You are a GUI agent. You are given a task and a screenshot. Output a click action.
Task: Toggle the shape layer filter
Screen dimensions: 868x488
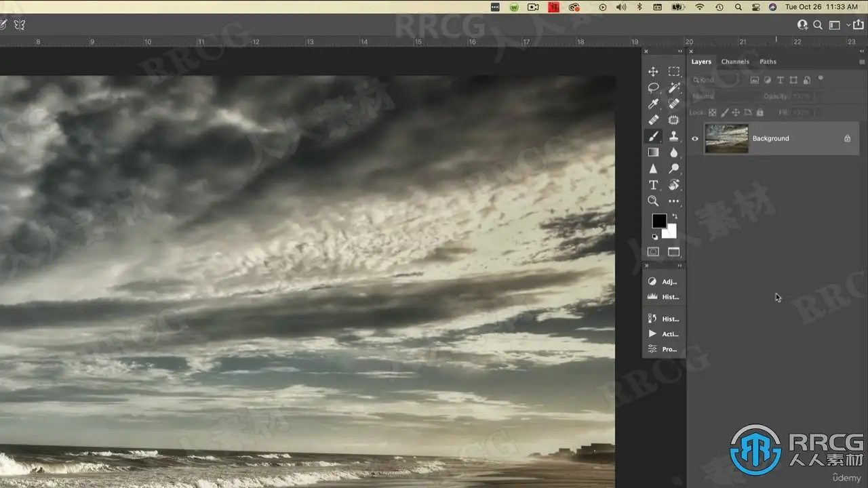pyautogui.click(x=793, y=80)
